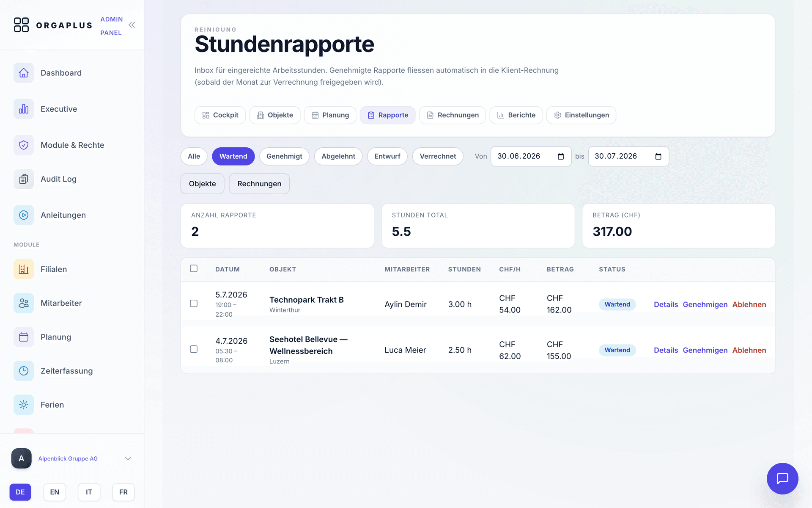812x508 pixels.
Task: Switch to Objekte tab in header
Action: (x=275, y=115)
